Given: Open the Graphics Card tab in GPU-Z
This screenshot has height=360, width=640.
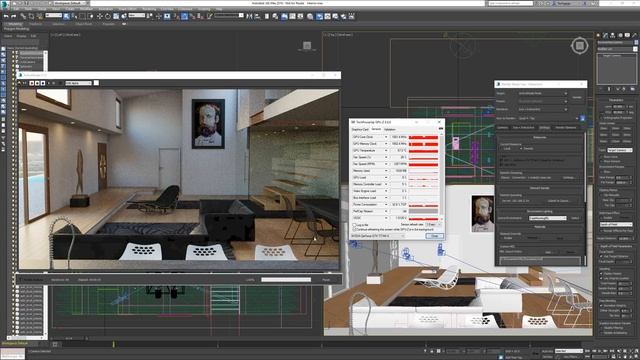Looking at the screenshot, I should point(360,129).
